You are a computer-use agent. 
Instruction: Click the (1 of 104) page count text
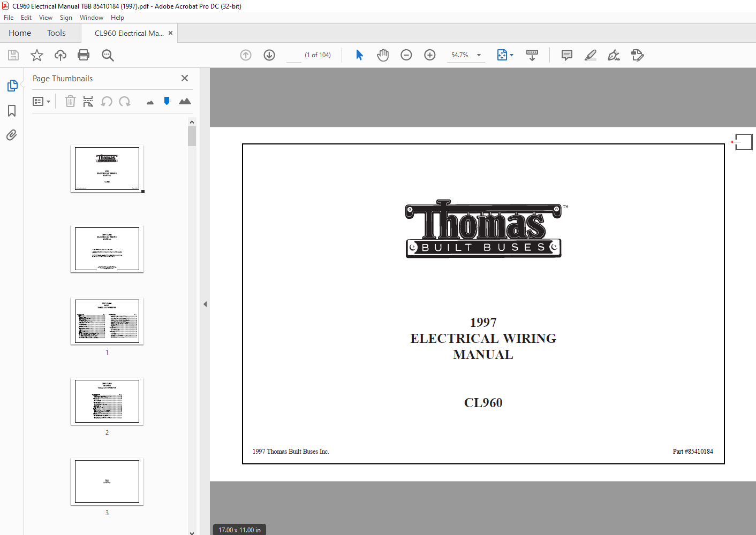tap(317, 55)
